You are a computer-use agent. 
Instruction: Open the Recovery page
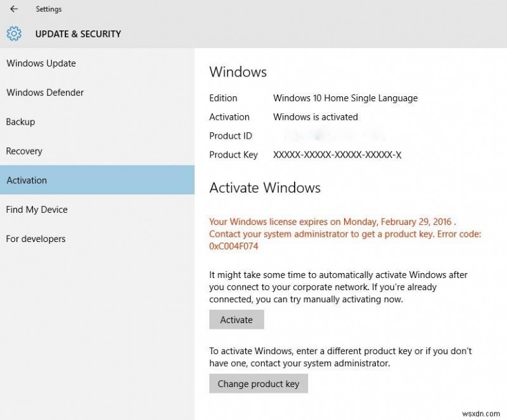(x=24, y=151)
